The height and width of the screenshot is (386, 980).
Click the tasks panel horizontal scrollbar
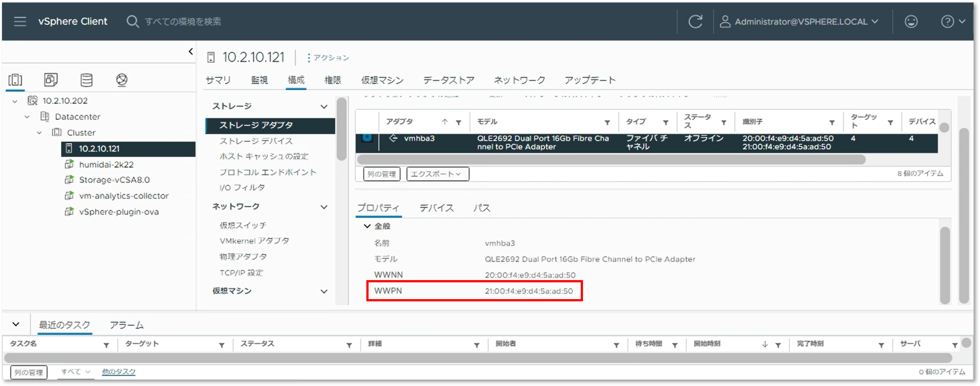coord(478,358)
